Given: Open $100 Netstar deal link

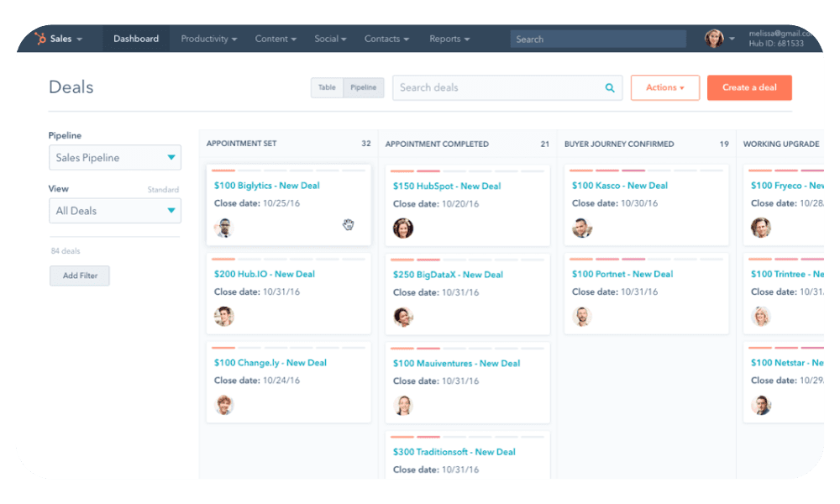Looking at the screenshot, I should click(787, 363).
